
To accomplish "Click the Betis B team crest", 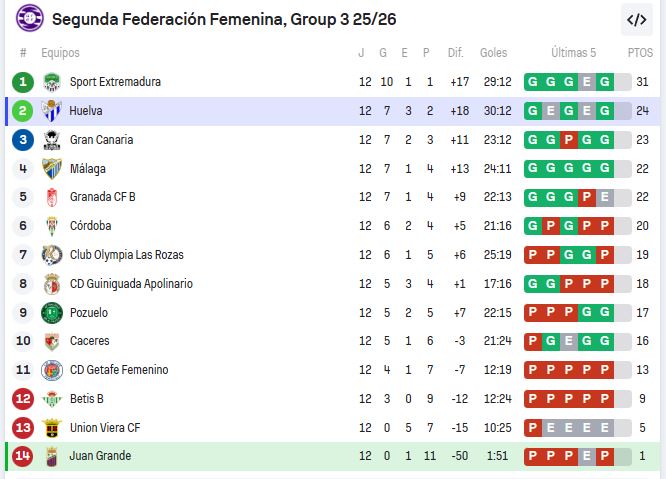I will 52,399.
